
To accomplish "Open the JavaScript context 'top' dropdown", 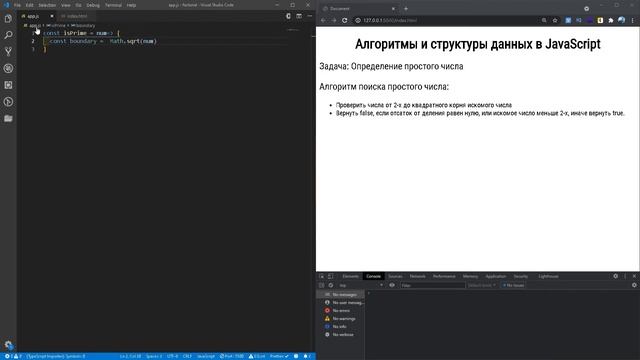I will tap(361, 285).
